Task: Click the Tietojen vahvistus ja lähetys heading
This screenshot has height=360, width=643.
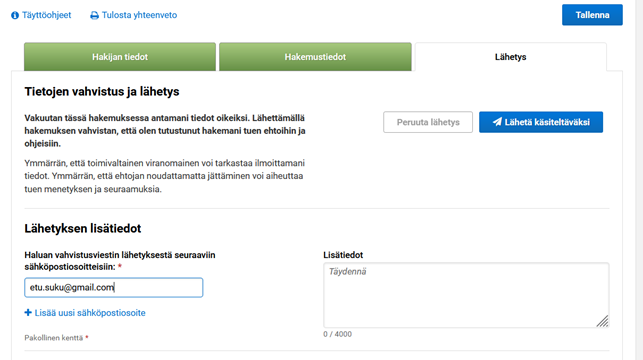Action: click(x=102, y=91)
